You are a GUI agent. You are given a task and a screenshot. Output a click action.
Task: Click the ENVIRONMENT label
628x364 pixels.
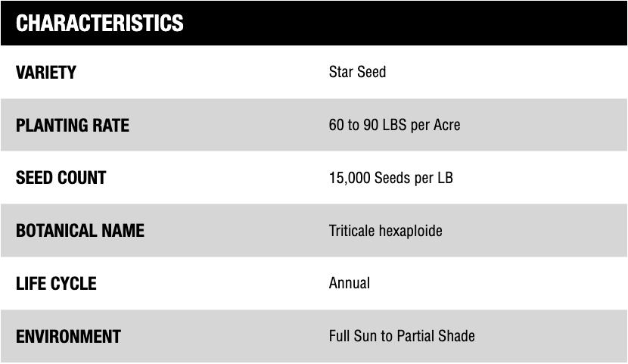pos(68,336)
